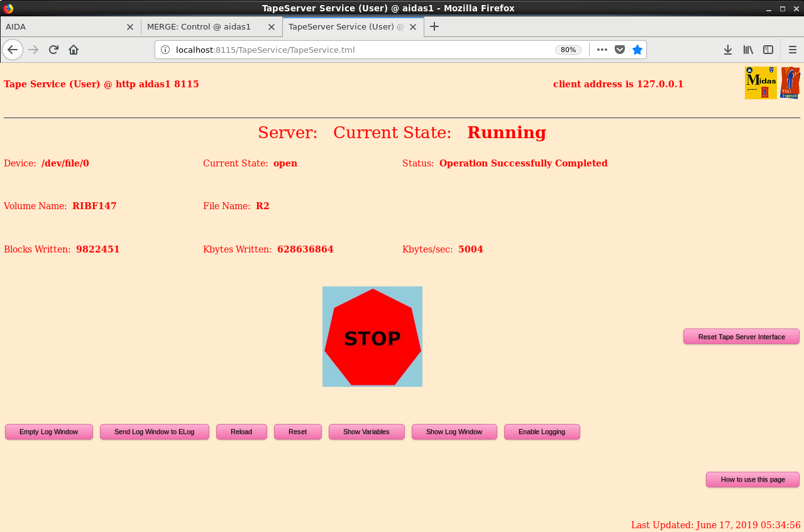
Task: Open the page actions three-dots menu
Action: tap(602, 50)
